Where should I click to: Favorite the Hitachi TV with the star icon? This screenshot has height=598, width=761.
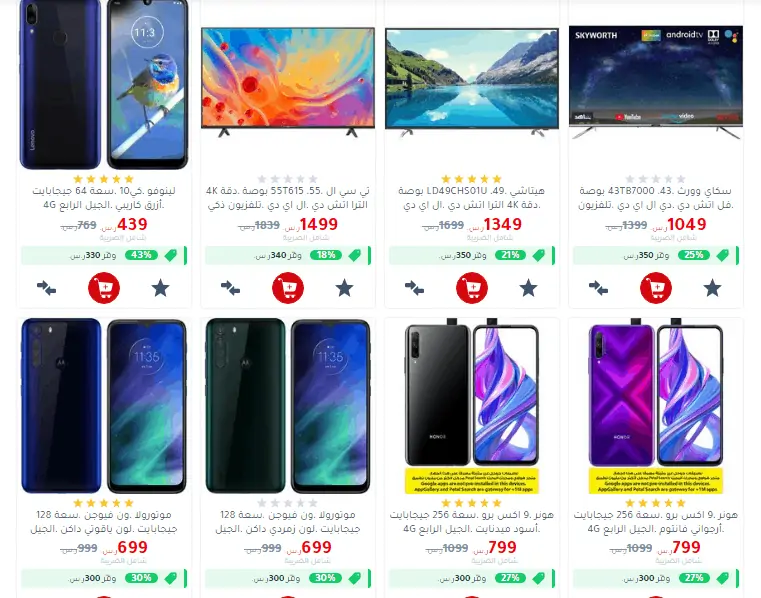(529, 288)
